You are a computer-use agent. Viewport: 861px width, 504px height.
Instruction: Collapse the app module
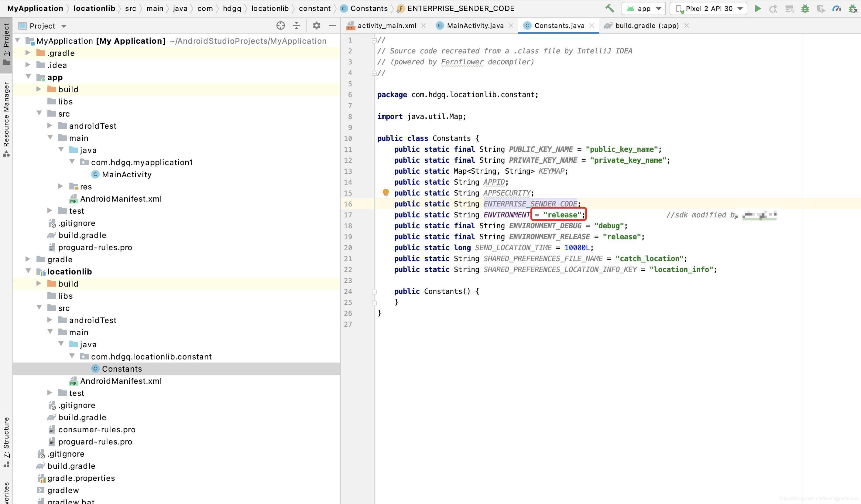coord(28,77)
